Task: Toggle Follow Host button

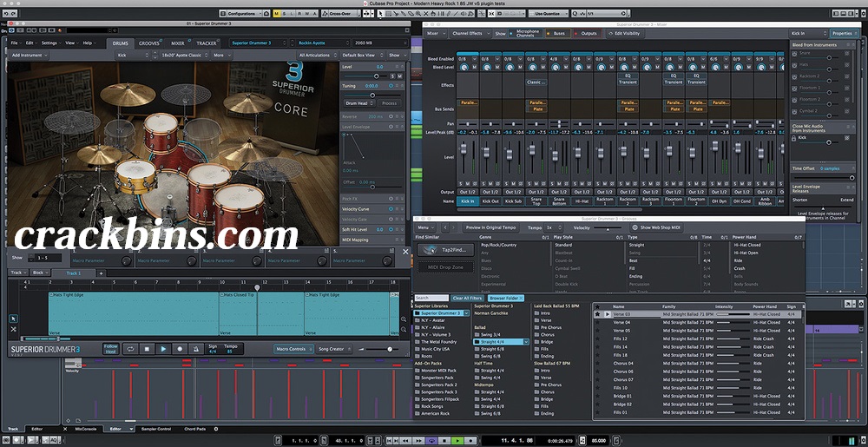Action: (x=111, y=349)
